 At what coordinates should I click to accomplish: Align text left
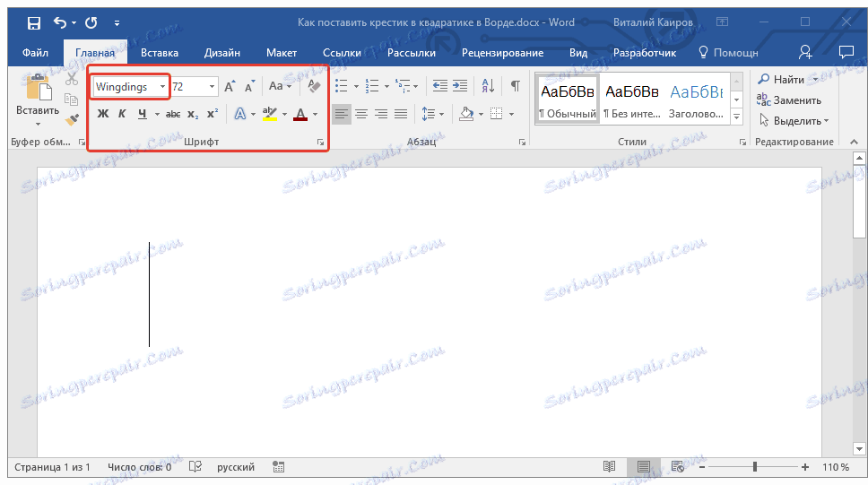click(x=342, y=114)
